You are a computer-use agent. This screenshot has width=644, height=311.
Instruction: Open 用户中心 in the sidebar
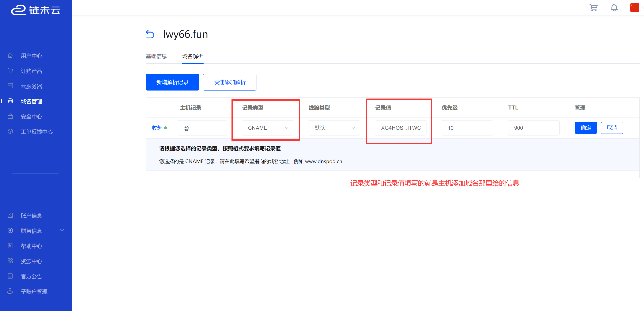pyautogui.click(x=31, y=56)
